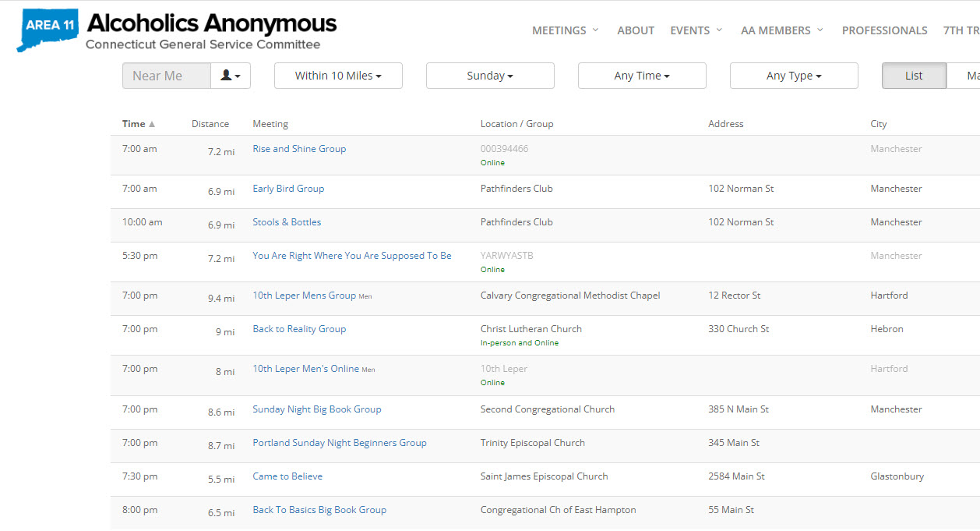Expand the Within 10 Miles dropdown
The image size is (980, 531).
pos(338,76)
